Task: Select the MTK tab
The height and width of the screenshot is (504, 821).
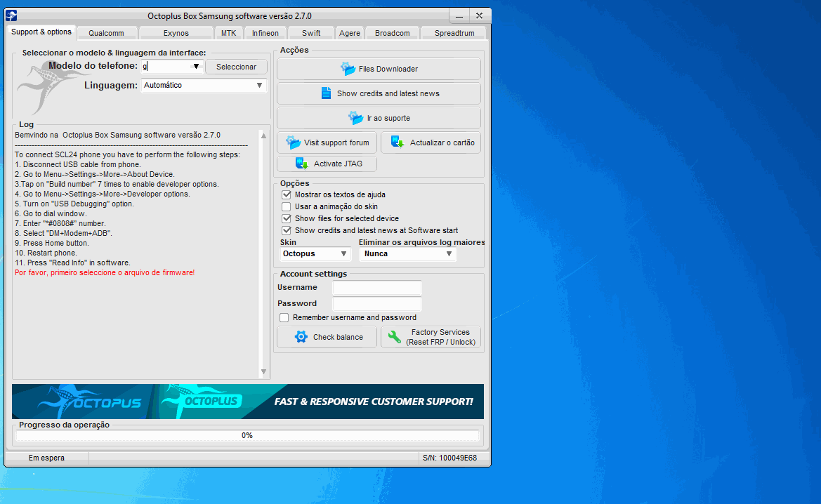Action: (229, 33)
